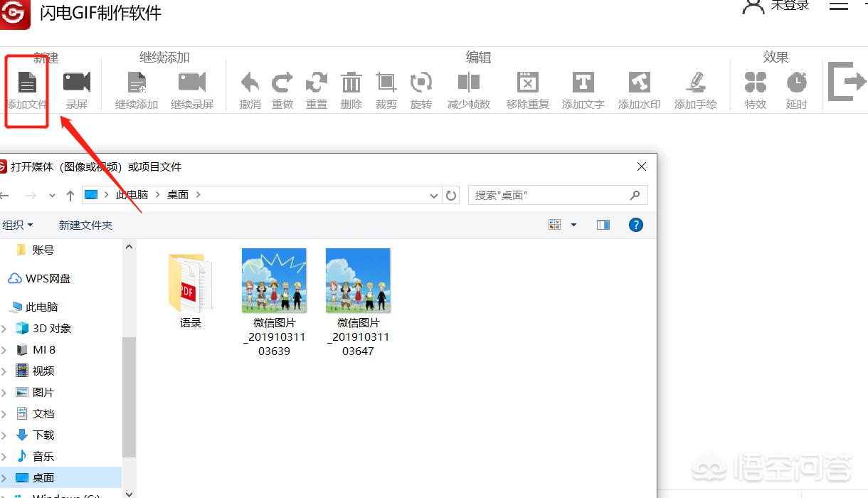
Task: Click the 添加文件 (Add File) icon
Action: pos(26,83)
